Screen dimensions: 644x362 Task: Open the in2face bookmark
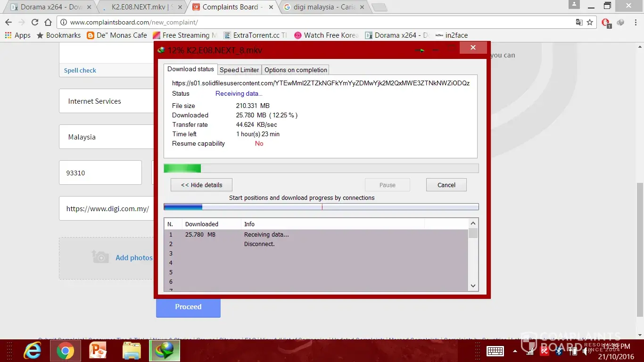click(451, 35)
